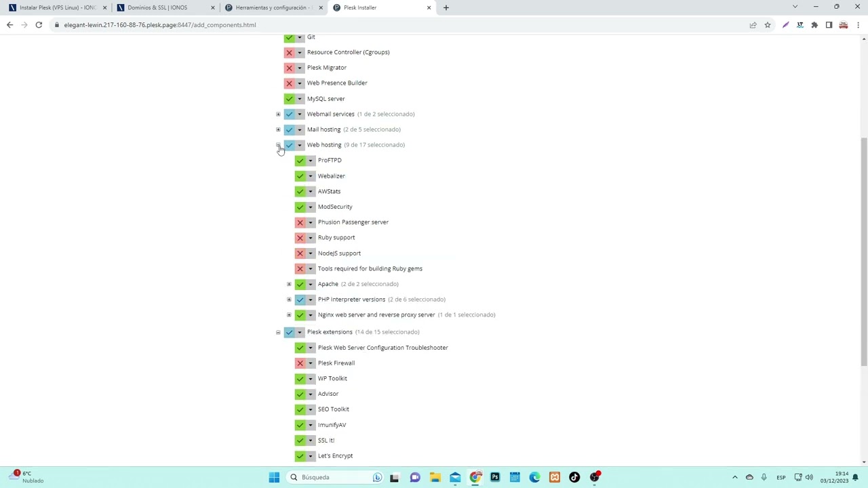Image resolution: width=868 pixels, height=488 pixels.
Task: Toggle the ModSecurity checkmark
Action: click(x=300, y=207)
